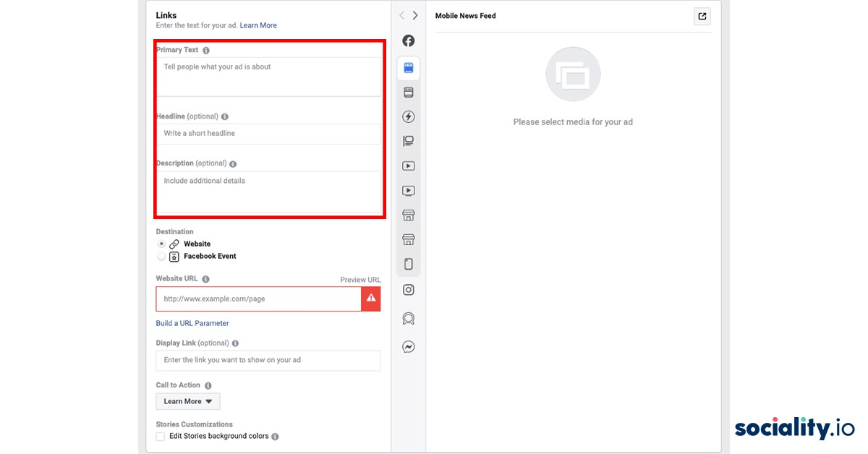The image size is (868, 454).
Task: Open the Instant Articles lightning preview icon
Action: point(409,116)
